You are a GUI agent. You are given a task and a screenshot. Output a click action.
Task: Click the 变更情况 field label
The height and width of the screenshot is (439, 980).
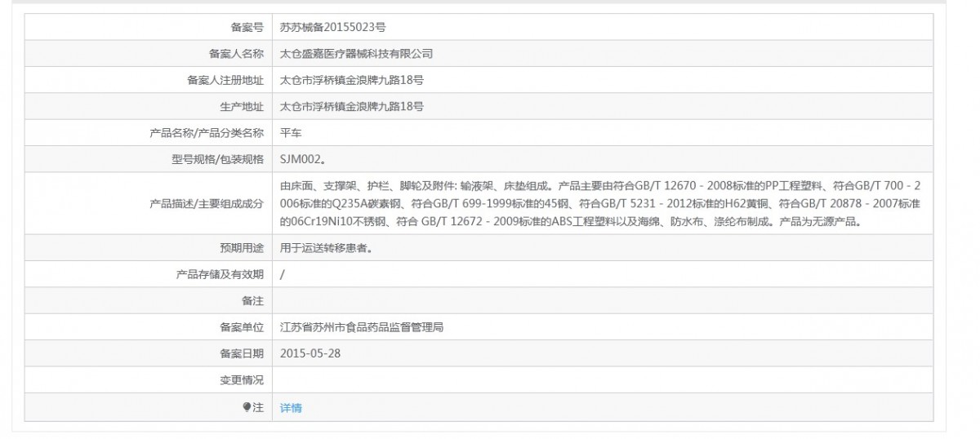[242, 380]
